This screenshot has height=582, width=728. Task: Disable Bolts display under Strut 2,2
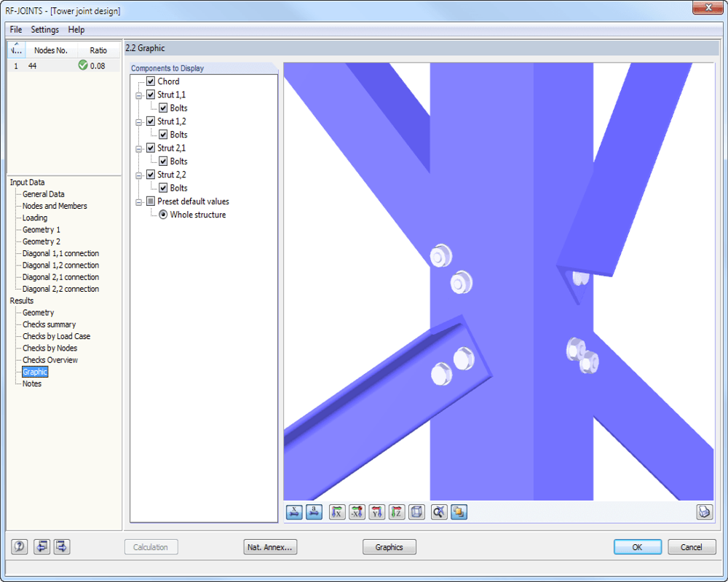[x=163, y=188]
